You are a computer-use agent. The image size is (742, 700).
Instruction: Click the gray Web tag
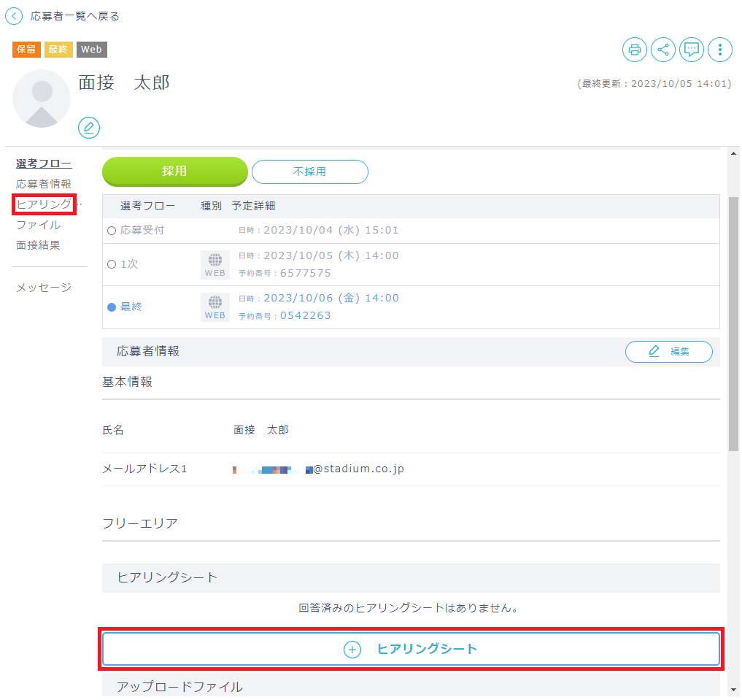click(91, 49)
